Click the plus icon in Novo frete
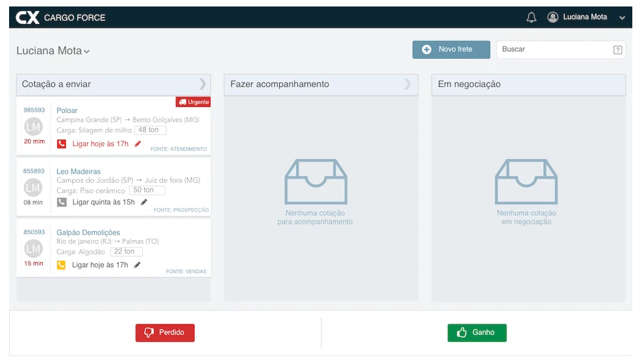 pyautogui.click(x=427, y=49)
